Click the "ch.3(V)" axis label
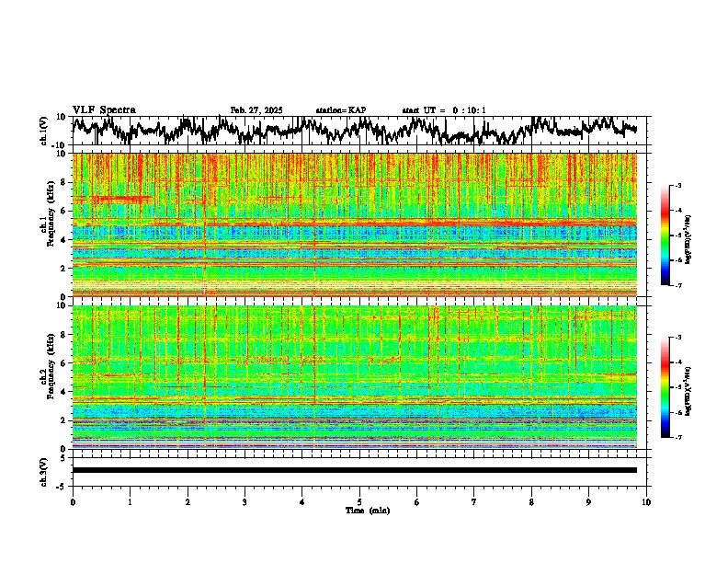This screenshot has width=728, height=563. click(x=44, y=472)
